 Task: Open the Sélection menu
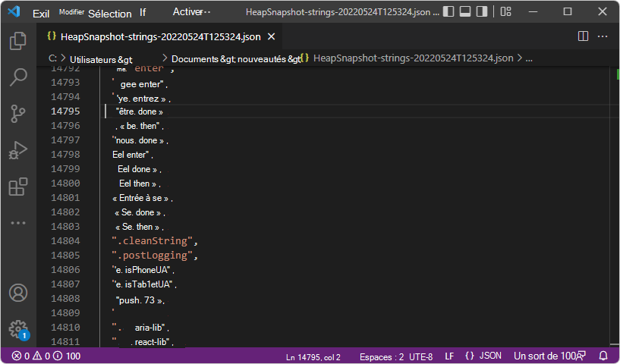pyautogui.click(x=110, y=14)
